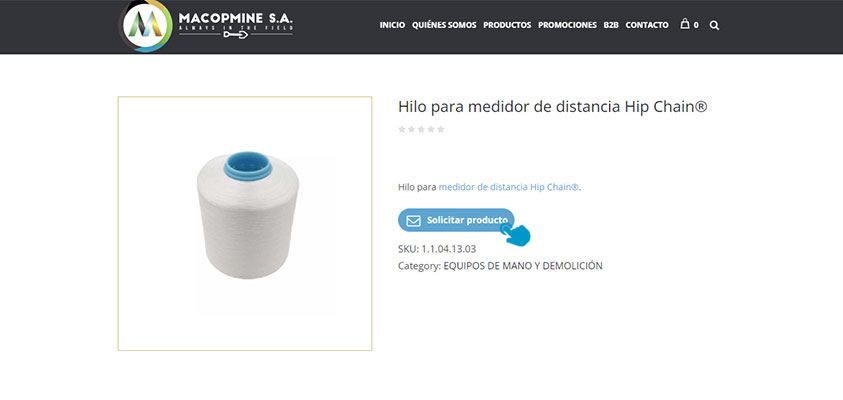
Task: Open PRODUCTOS menu item
Action: coord(507,25)
